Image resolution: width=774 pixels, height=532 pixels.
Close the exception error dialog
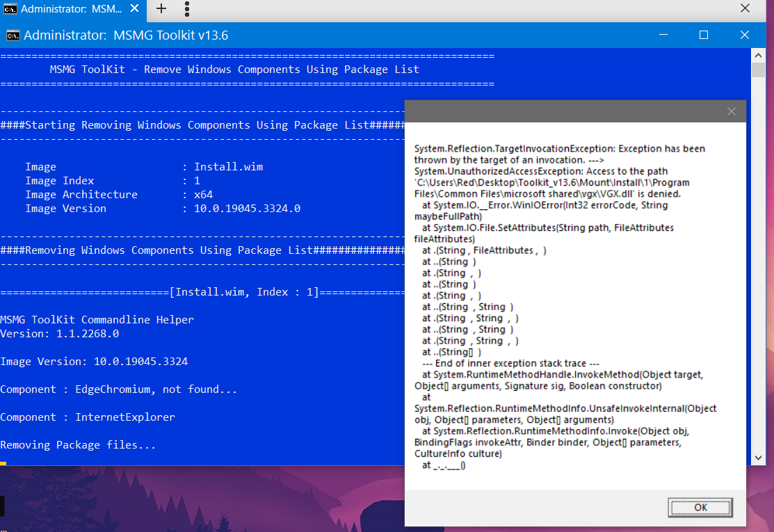(x=731, y=111)
